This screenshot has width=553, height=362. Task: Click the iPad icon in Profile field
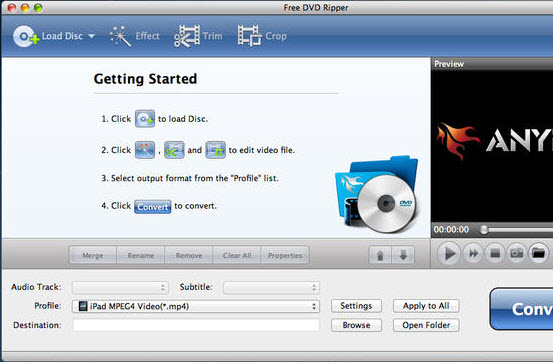[x=83, y=306]
